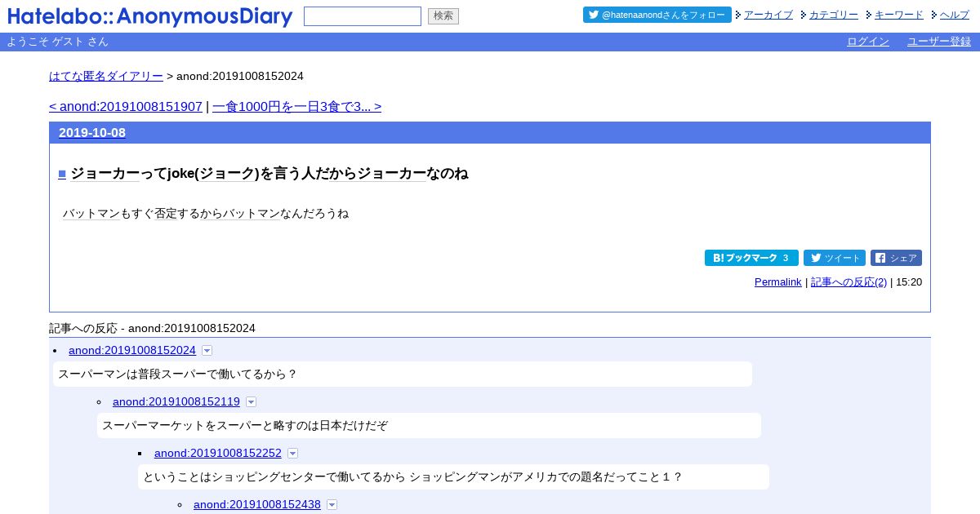Click the ログイン login link
980x514 pixels.
(868, 42)
